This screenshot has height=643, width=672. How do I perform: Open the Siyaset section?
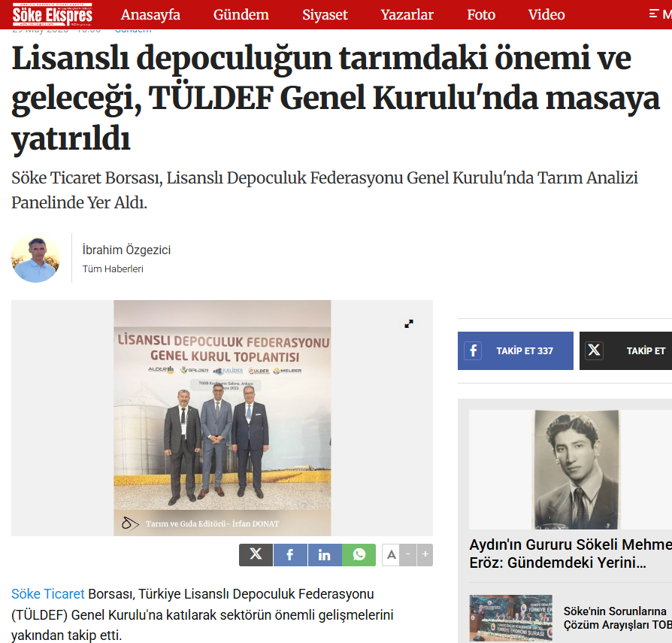(325, 14)
